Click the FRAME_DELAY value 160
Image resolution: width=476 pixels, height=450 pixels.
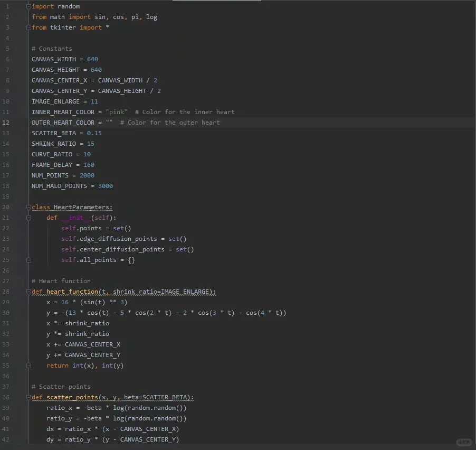pyautogui.click(x=89, y=165)
